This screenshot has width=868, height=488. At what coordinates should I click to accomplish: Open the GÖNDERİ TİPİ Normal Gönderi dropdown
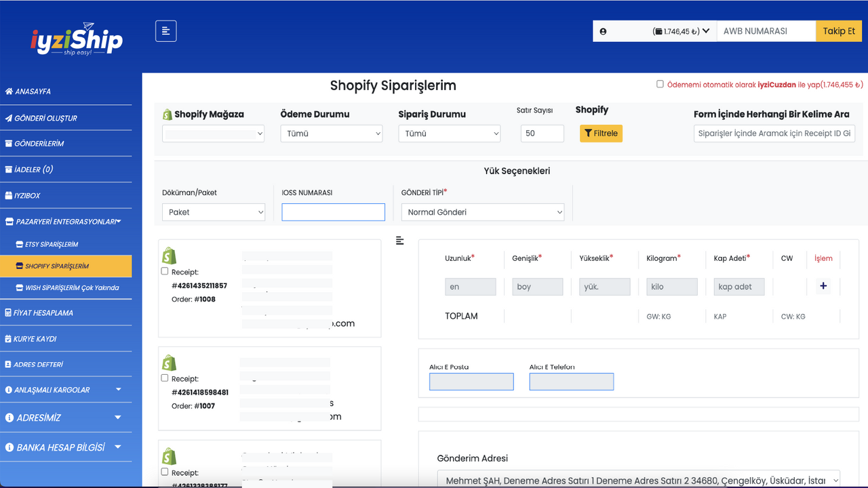tap(483, 212)
